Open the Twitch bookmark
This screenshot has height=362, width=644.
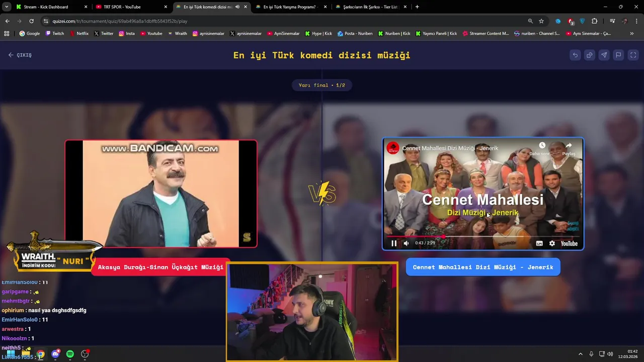coord(55,34)
